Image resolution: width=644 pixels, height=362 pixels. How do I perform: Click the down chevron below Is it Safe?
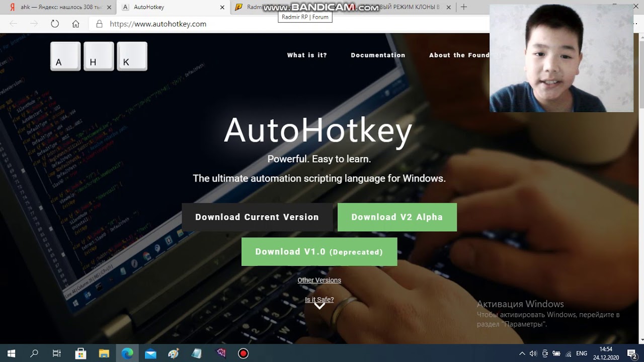tap(319, 306)
